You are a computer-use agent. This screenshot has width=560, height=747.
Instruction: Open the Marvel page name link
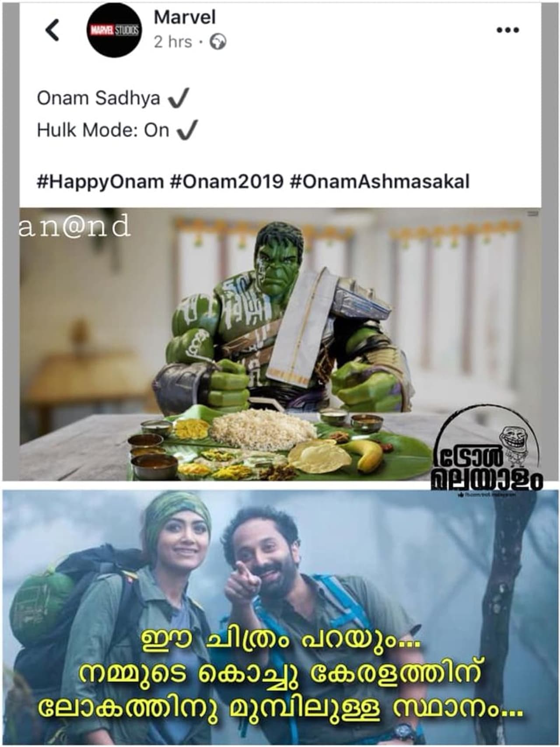point(185,18)
